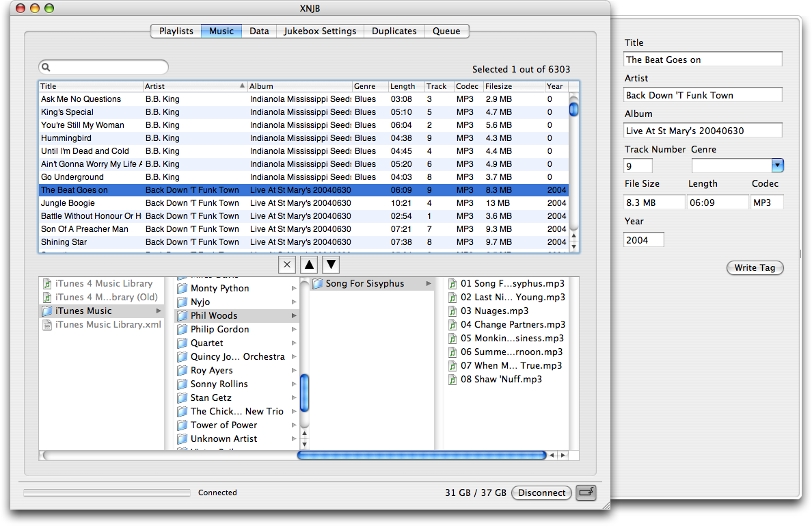This screenshot has width=812, height=526.
Task: Click the Title input field
Action: [x=703, y=60]
